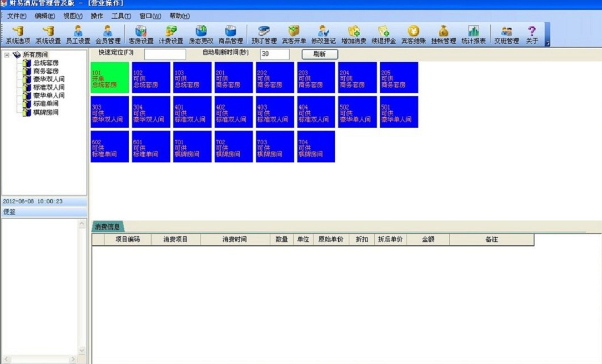Open 系统设置 from the toolbar

coord(48,35)
